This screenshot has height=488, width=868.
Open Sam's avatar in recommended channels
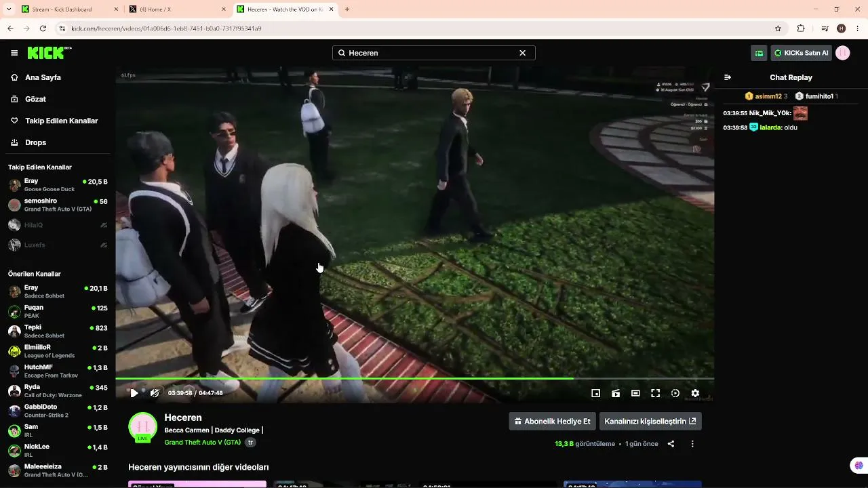14,430
